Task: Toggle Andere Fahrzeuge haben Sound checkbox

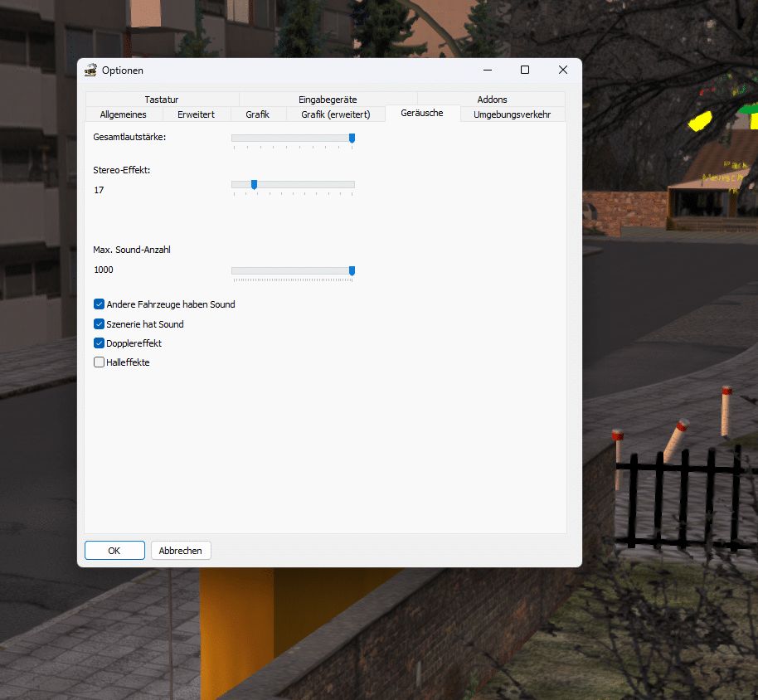Action: pos(100,305)
